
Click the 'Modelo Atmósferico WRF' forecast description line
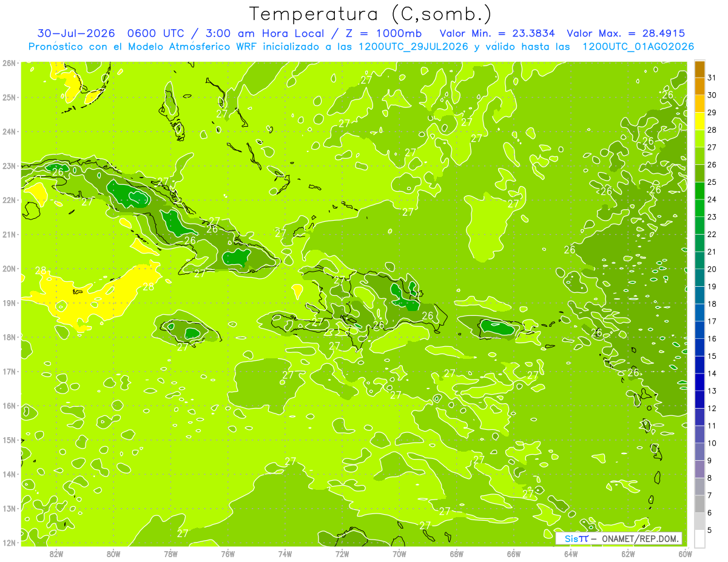pos(360,46)
